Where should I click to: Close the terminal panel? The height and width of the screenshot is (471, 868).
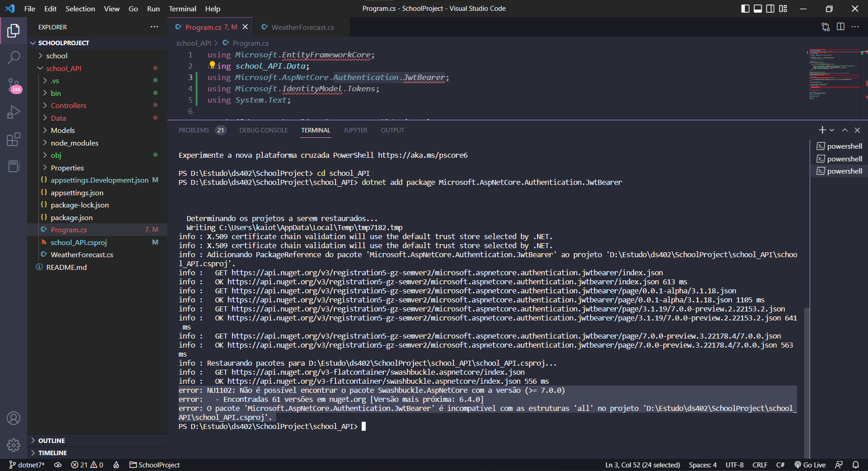(x=857, y=130)
